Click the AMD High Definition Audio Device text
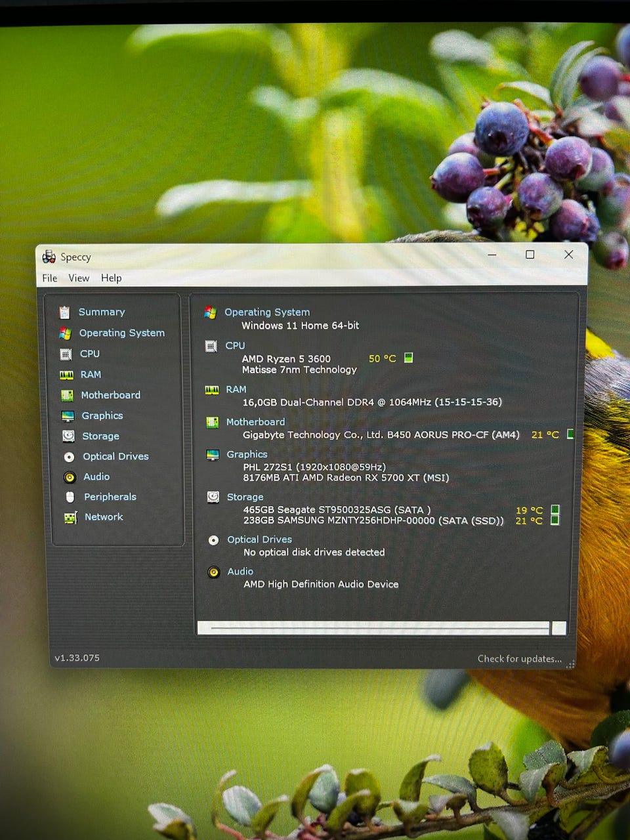The image size is (630, 840). (321, 584)
